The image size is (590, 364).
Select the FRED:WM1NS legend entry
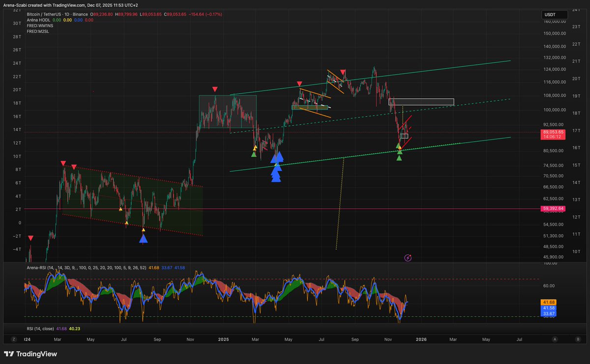tap(39, 26)
